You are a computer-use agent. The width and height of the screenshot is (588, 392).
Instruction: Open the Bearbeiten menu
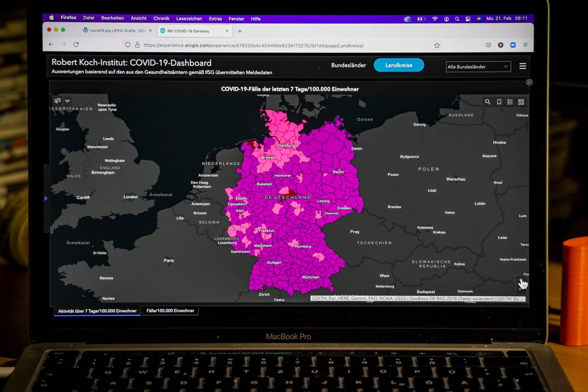tap(112, 18)
